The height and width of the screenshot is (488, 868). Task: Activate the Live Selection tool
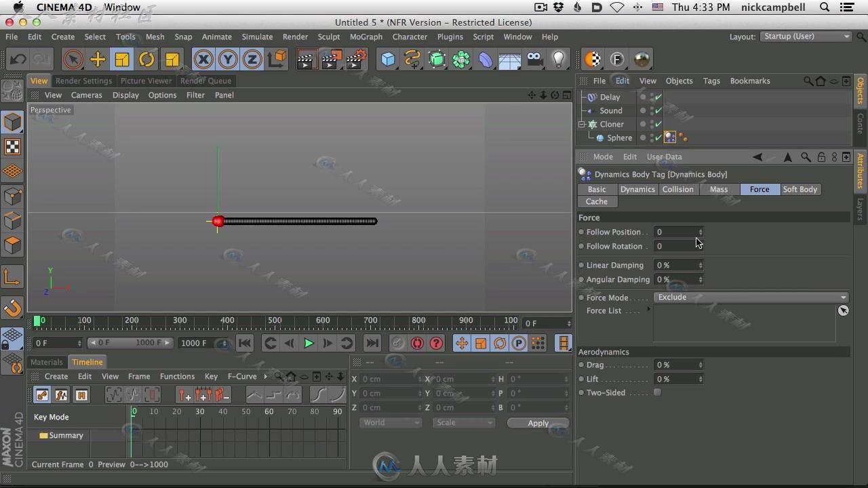pos(73,60)
